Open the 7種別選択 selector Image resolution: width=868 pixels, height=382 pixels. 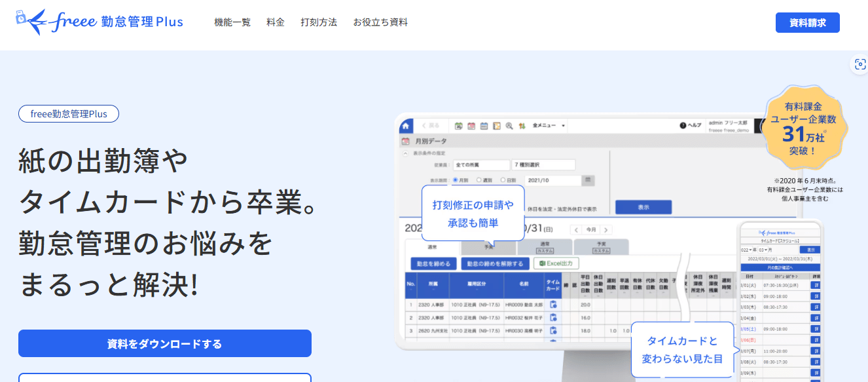(x=543, y=165)
